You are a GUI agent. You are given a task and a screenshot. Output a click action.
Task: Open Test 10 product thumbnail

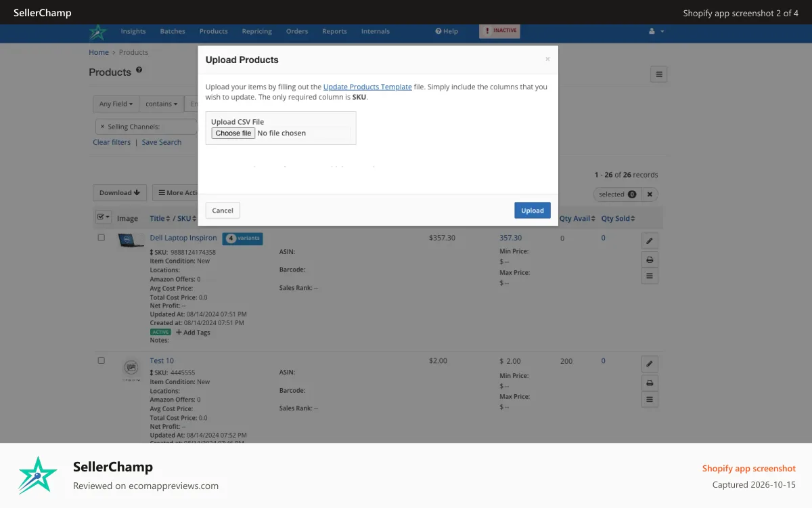point(131,368)
